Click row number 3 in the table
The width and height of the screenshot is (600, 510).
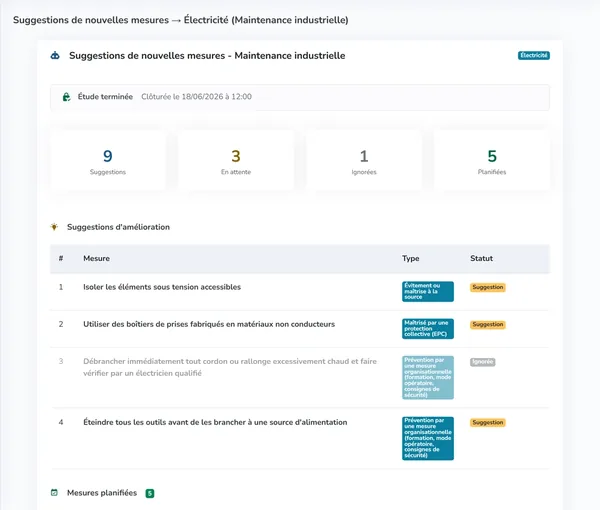[x=61, y=361]
